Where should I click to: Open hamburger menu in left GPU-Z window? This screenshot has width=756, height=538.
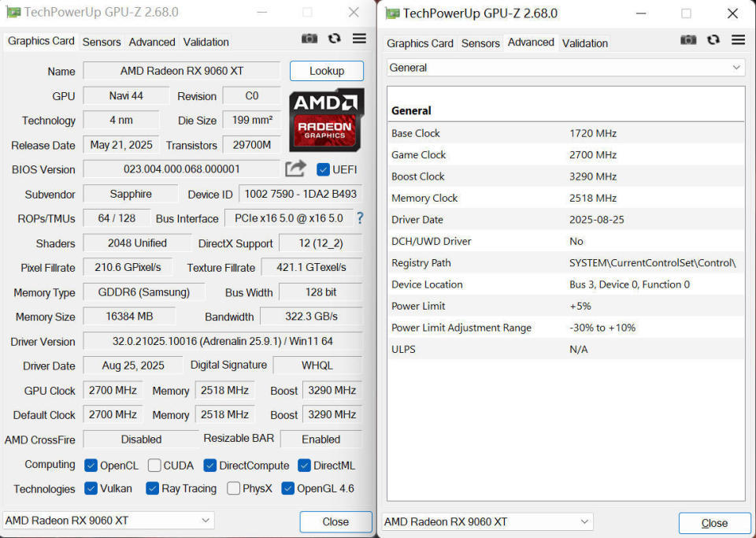(x=359, y=39)
